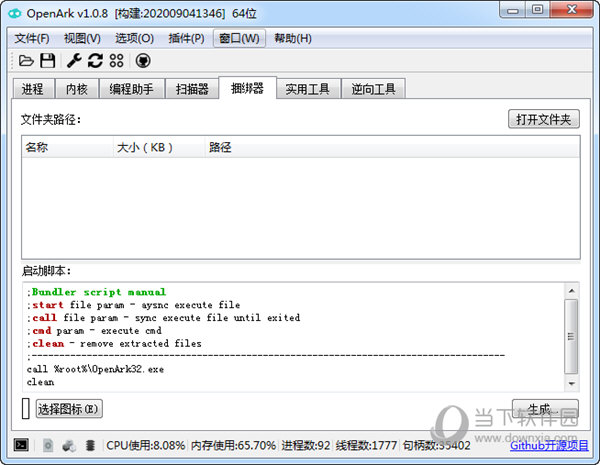Open the 帮助(H) menu
This screenshot has height=465, width=600.
(x=293, y=38)
